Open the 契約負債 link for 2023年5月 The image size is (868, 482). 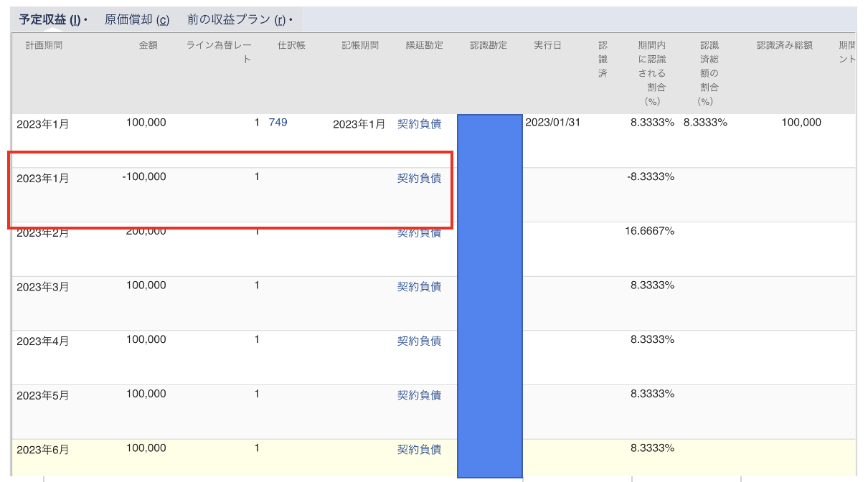(x=418, y=393)
